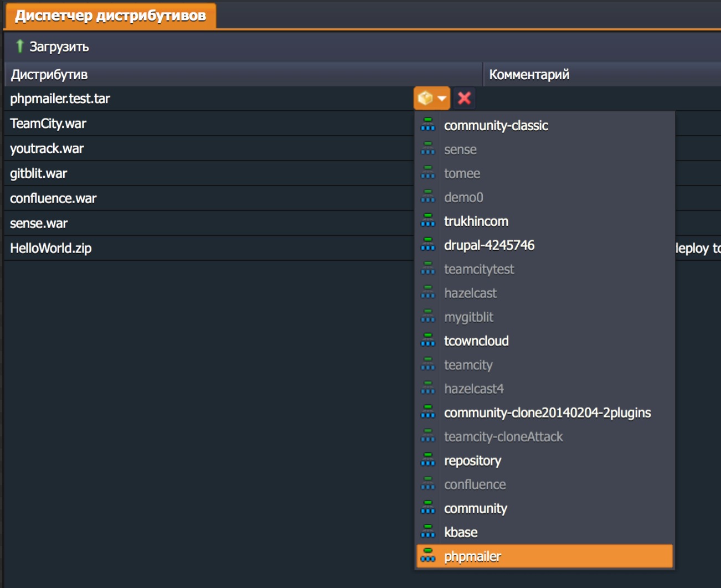Deploy to community environment
The width and height of the screenshot is (721, 588).
[x=545, y=508]
